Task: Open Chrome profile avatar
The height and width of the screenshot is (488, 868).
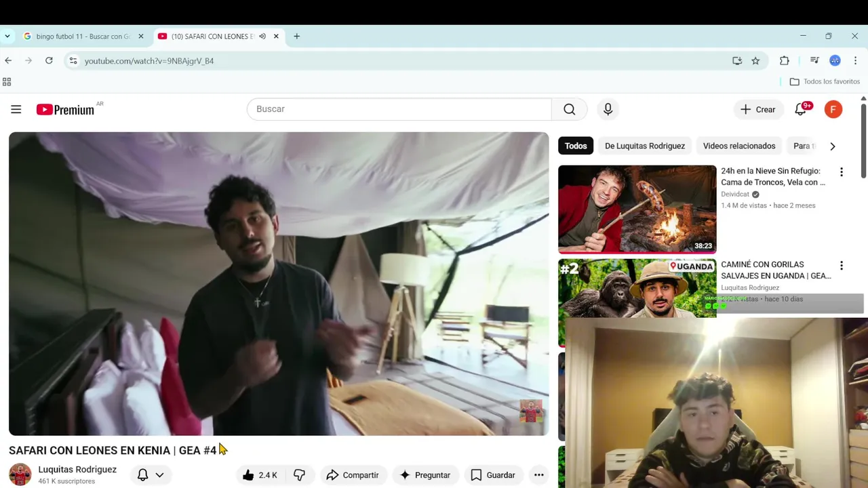Action: click(x=835, y=61)
